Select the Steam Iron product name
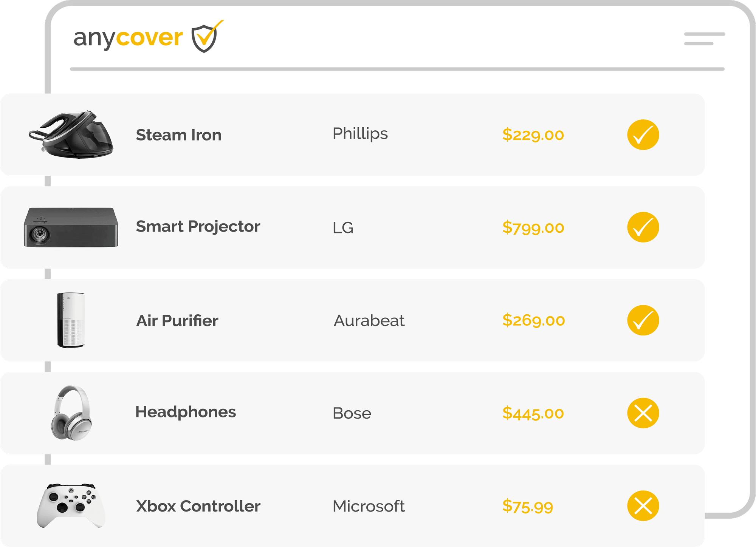Image resolution: width=756 pixels, height=547 pixels. [x=179, y=134]
